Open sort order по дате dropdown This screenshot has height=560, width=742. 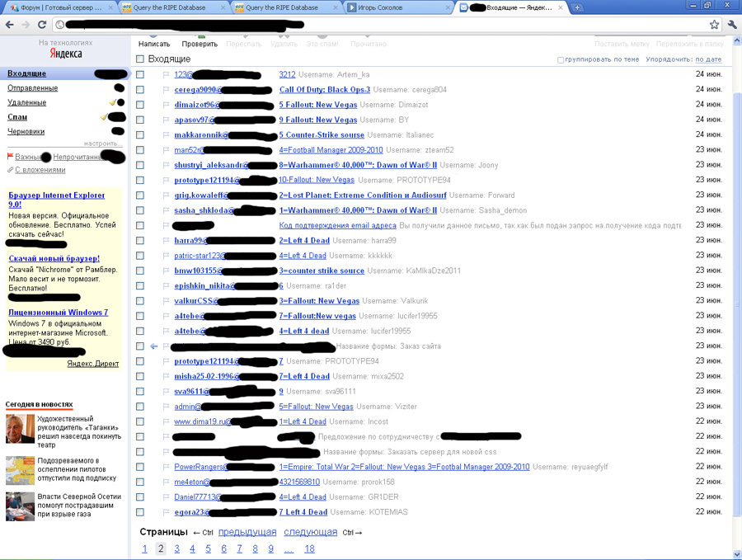708,59
